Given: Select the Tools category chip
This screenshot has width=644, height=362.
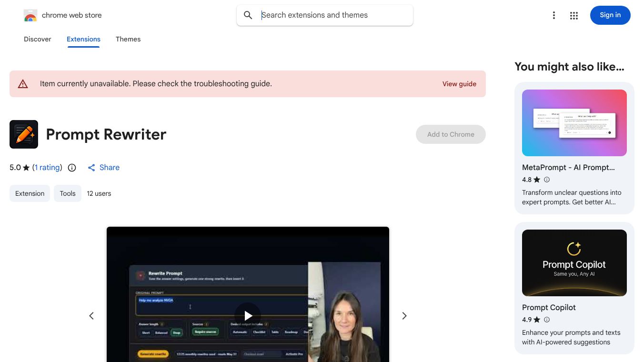Looking at the screenshot, I should point(68,193).
